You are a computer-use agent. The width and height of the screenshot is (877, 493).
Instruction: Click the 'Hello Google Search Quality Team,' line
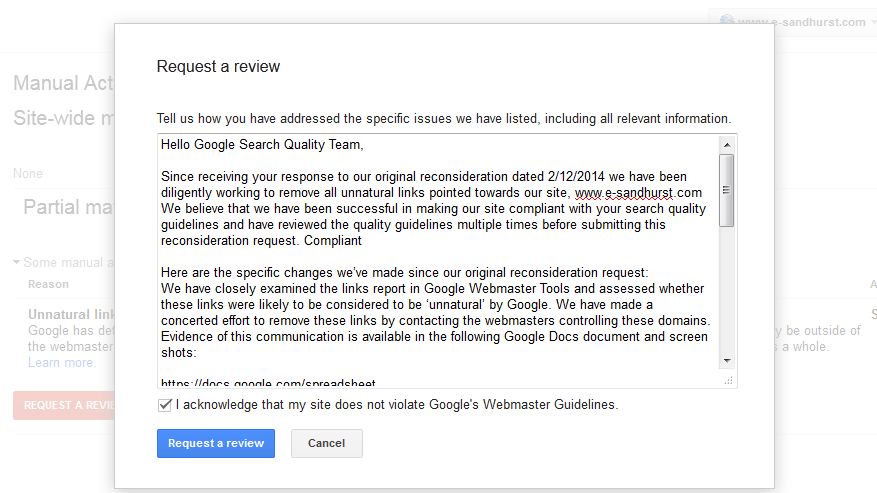(x=262, y=144)
